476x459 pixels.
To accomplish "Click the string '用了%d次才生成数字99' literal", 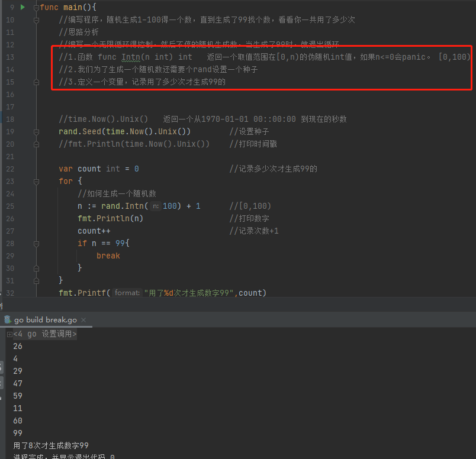I will coord(188,293).
